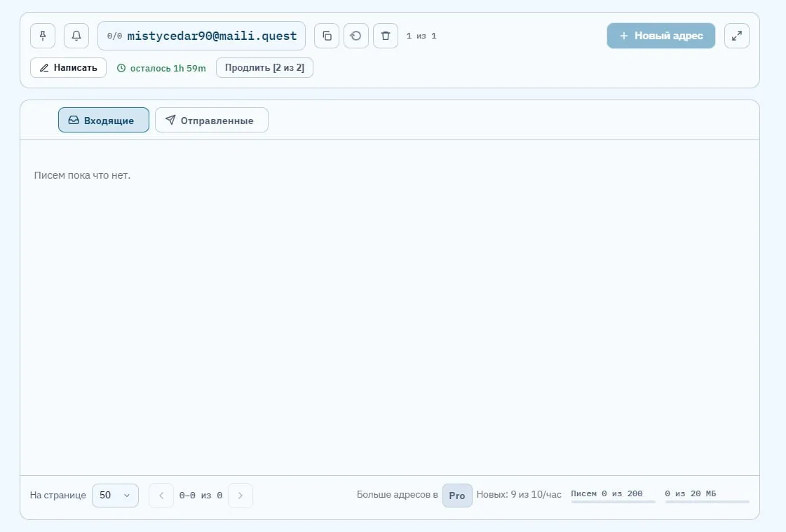Compose a message with Написать button
Screen dimensions: 786x532
point(68,67)
